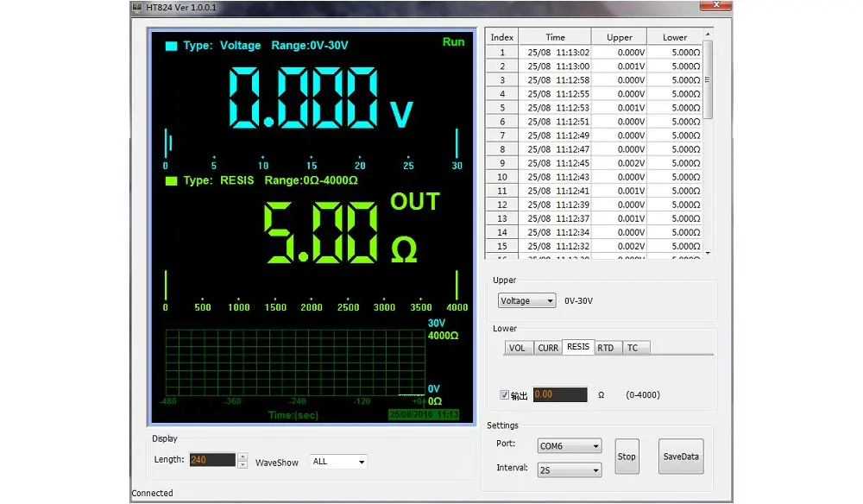Viewport: 863px width, 504px height.
Task: Close the HT824 window
Action: coord(715,5)
